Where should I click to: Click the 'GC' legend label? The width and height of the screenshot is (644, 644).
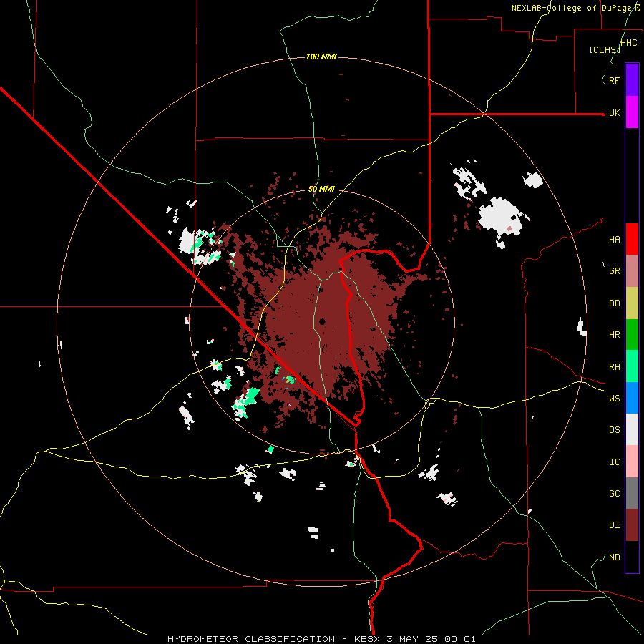[615, 493]
